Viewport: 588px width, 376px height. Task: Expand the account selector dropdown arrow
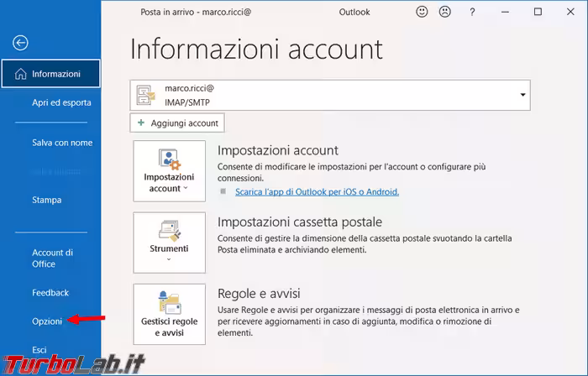pyautogui.click(x=522, y=95)
